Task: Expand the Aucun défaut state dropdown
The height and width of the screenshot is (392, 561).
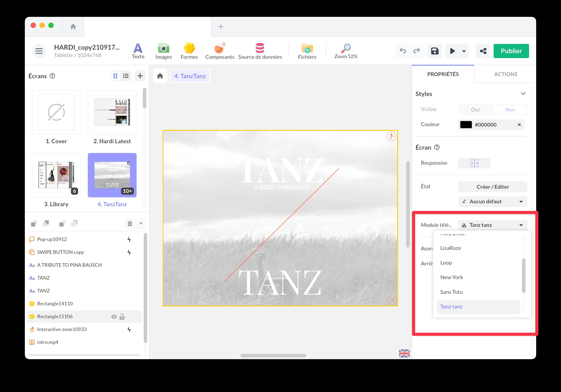Action: coord(492,201)
